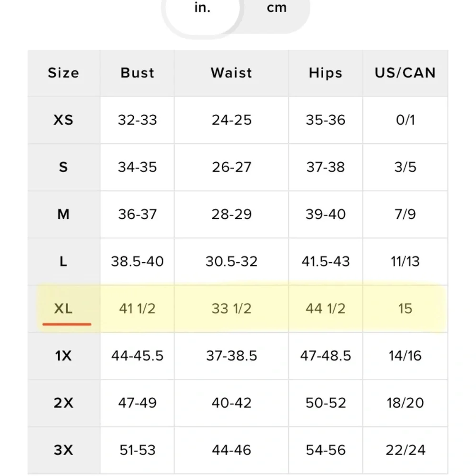Click the Bust column header
Image resolution: width=476 pixels, height=476 pixels.
coord(137,73)
